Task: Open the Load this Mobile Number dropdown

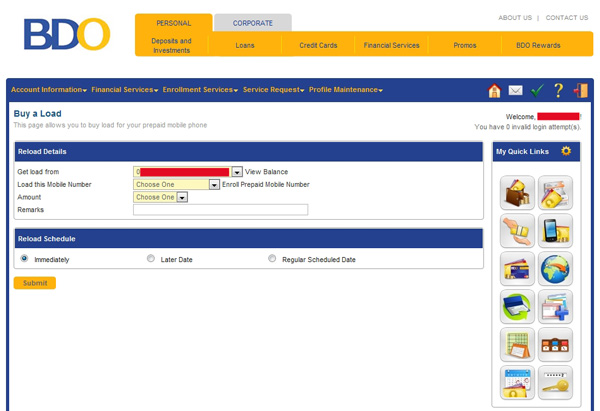Action: click(x=176, y=184)
